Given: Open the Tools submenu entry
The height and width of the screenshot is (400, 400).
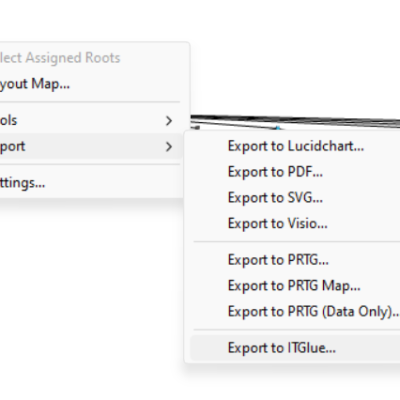Looking at the screenshot, I should tap(90, 120).
